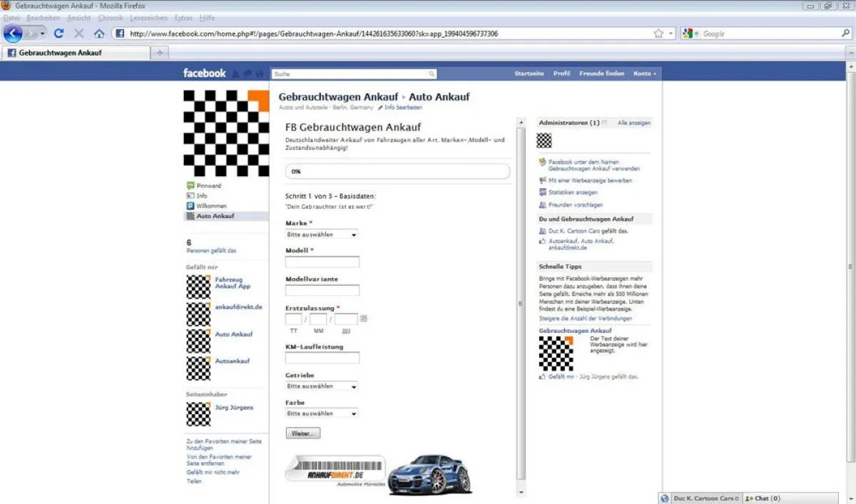The image size is (856, 504).
Task: Expand the Getriebe dropdown
Action: 321,386
